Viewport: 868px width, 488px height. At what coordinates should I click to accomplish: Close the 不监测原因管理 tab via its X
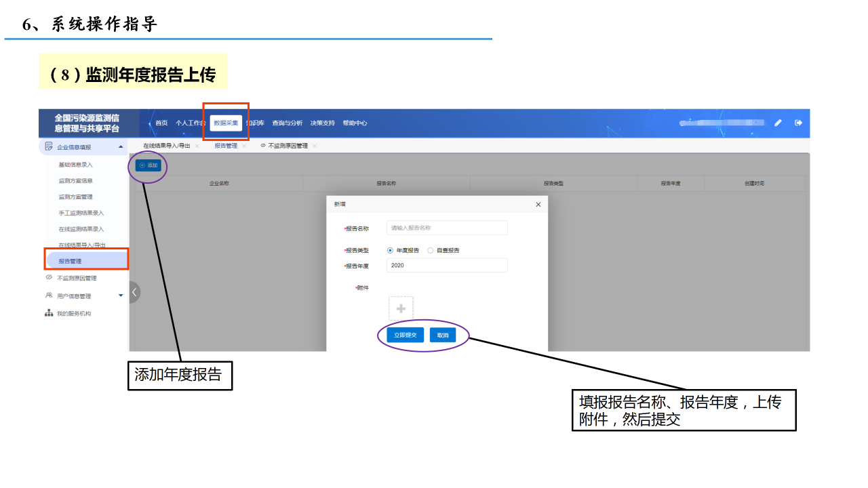(x=315, y=146)
